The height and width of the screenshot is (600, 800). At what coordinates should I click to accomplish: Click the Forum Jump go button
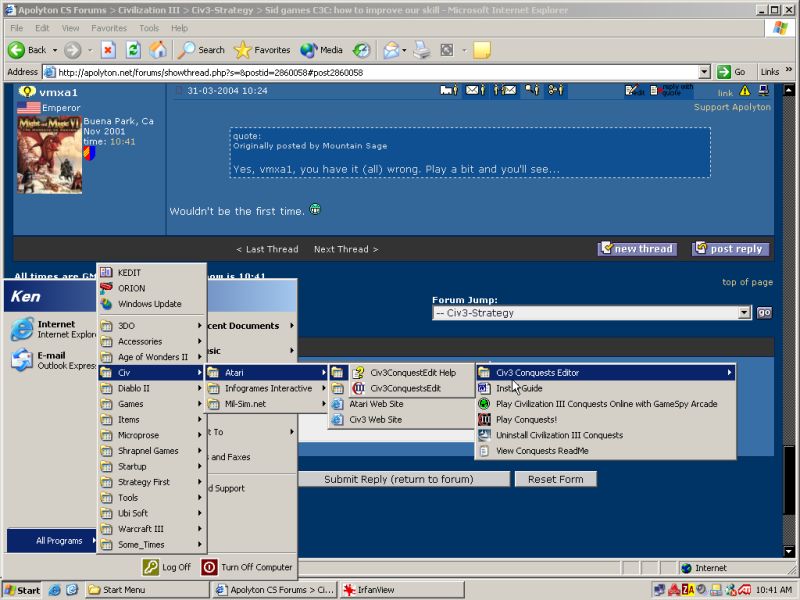[764, 313]
